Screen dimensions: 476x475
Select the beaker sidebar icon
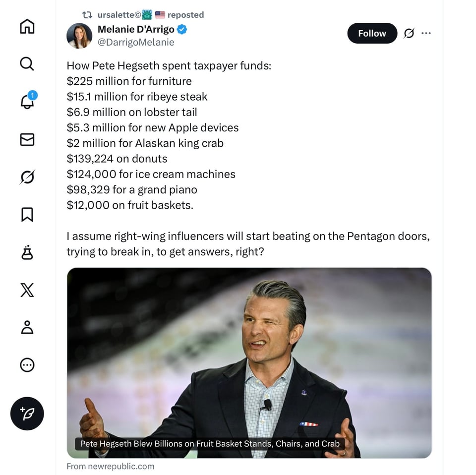tap(27, 252)
